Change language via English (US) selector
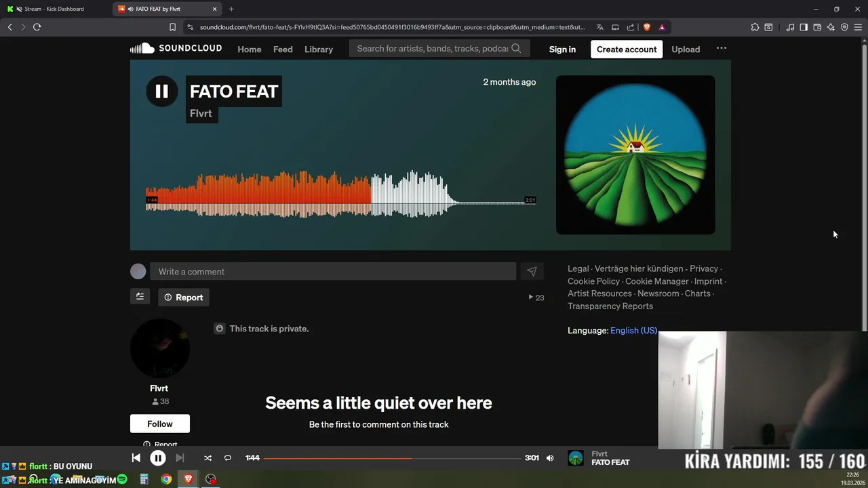The image size is (868, 488). pyautogui.click(x=633, y=330)
